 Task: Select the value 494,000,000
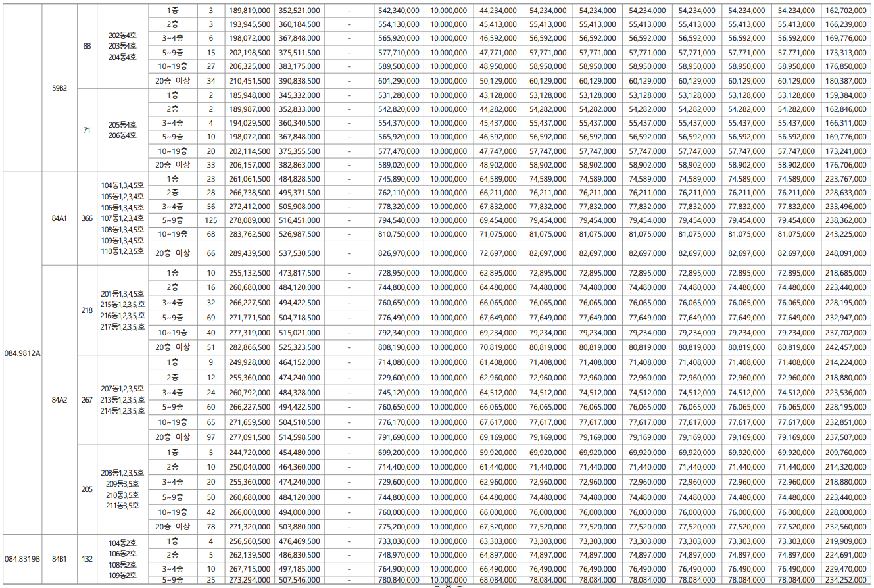[299, 512]
